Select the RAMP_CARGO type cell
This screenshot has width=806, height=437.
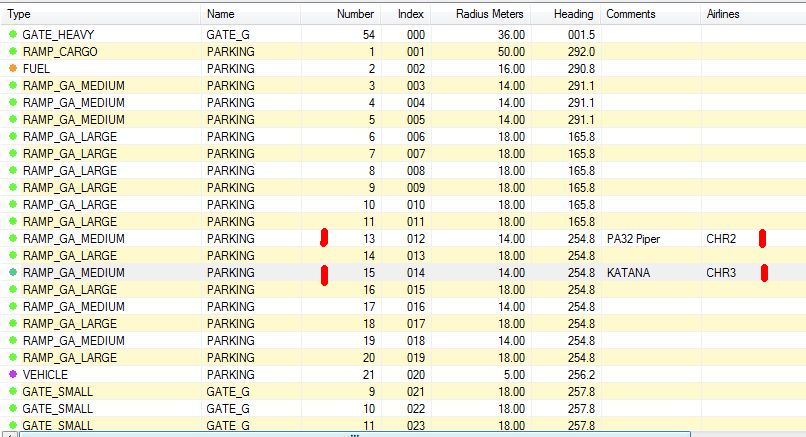tap(60, 51)
